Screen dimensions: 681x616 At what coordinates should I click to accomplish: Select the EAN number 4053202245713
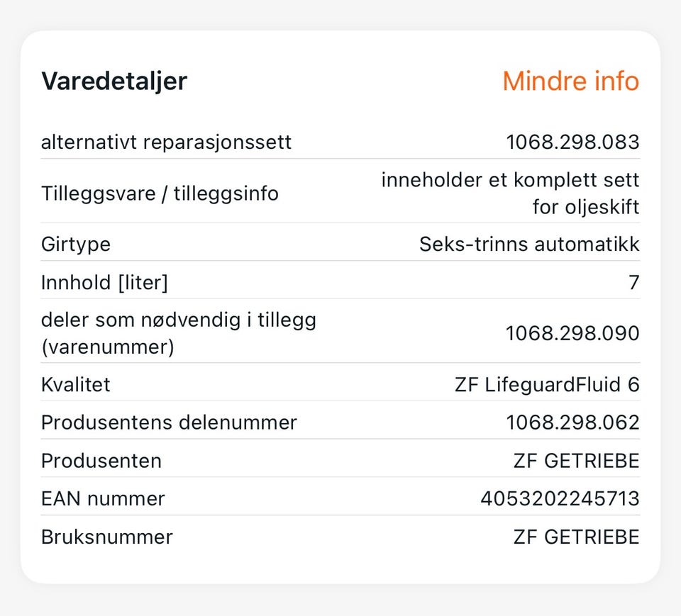[x=560, y=499]
